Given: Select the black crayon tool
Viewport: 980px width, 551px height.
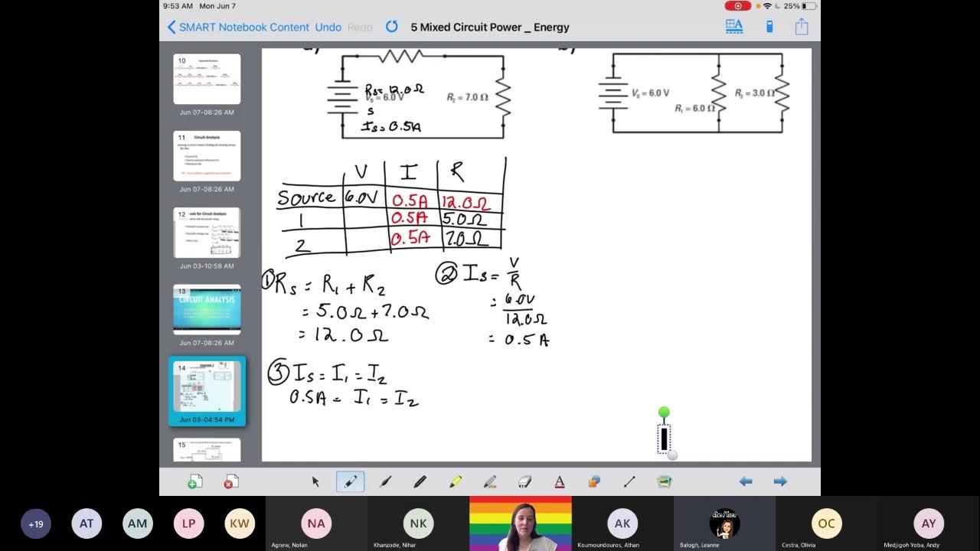Looking at the screenshot, I should 420,481.
